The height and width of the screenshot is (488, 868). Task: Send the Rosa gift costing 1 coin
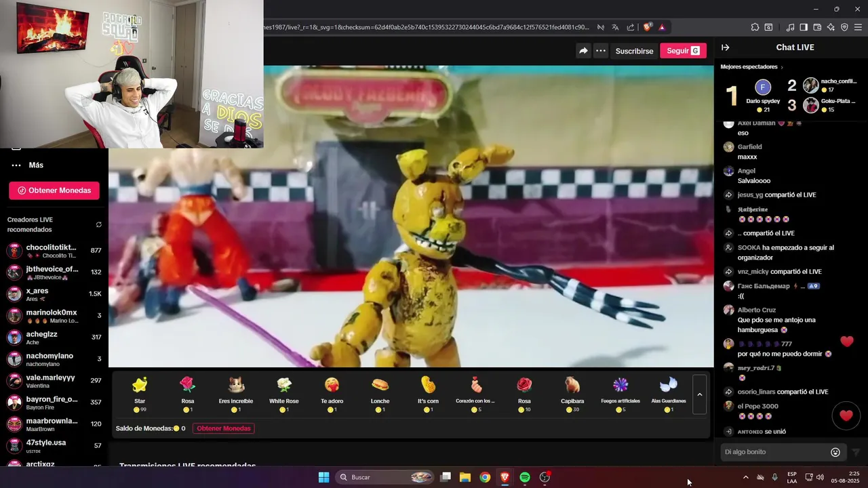(188, 394)
